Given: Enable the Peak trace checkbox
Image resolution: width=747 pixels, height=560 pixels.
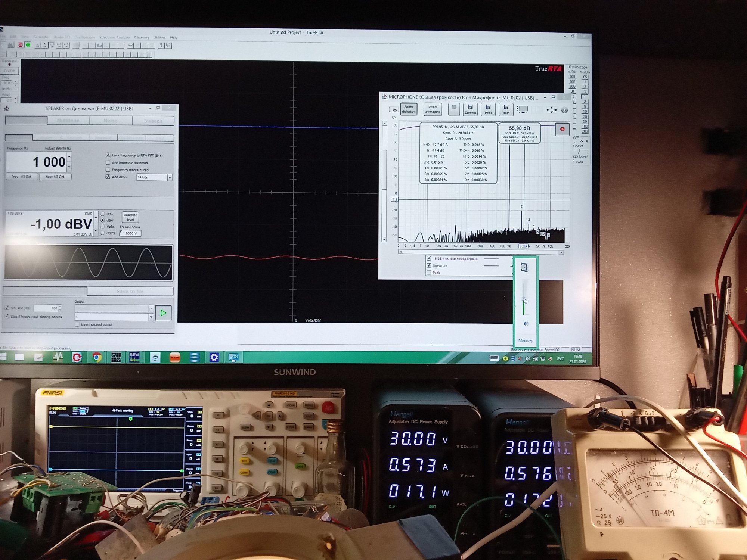Looking at the screenshot, I should coord(429,273).
